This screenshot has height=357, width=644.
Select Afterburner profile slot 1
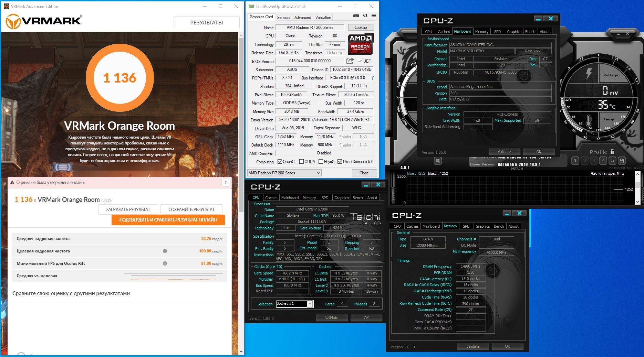coord(575,161)
